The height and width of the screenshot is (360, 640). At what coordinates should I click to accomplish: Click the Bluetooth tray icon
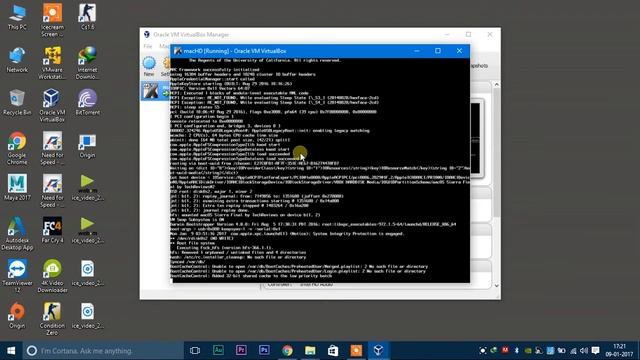pos(516,351)
